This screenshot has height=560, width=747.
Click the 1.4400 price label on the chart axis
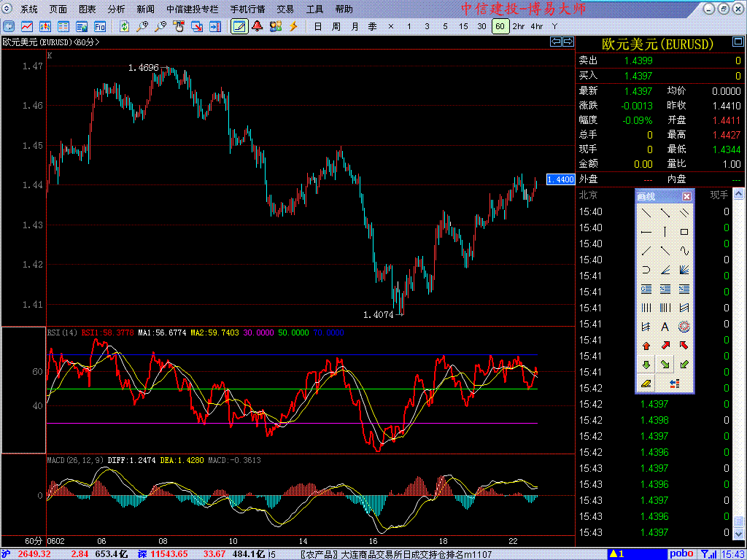pyautogui.click(x=560, y=179)
